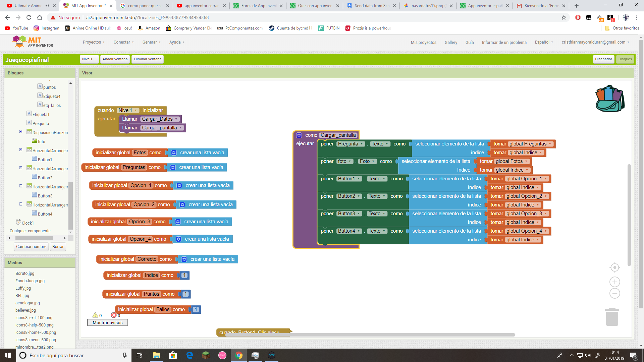Zoom out with the minus icon
Viewport: 644px width, 362px height.
[x=614, y=293]
